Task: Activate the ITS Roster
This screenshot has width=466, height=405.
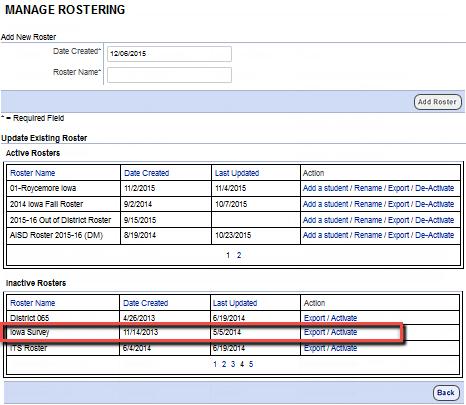Action: pyautogui.click(x=344, y=348)
